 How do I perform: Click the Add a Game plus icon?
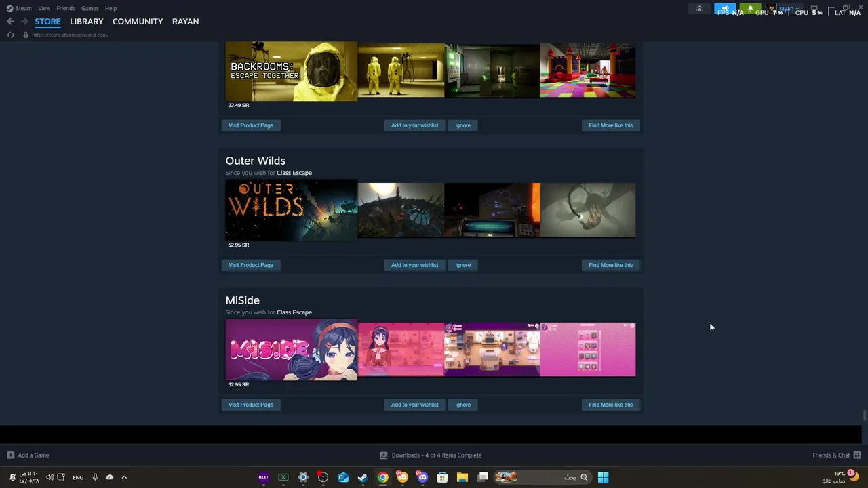point(10,455)
